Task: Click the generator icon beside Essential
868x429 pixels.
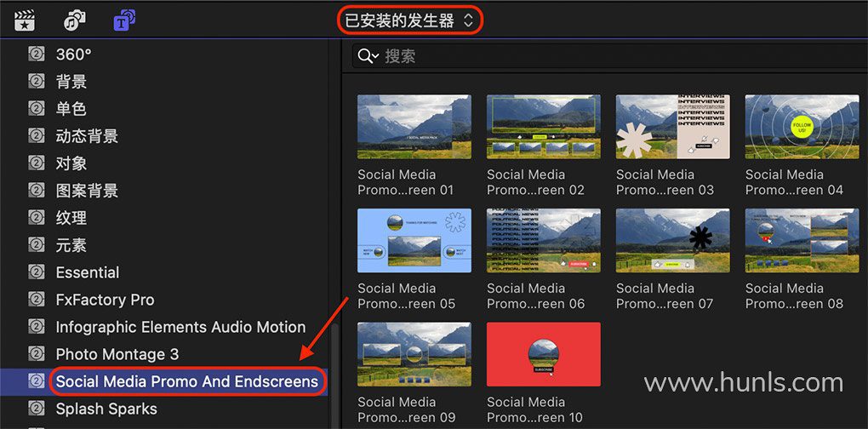Action: pos(37,272)
